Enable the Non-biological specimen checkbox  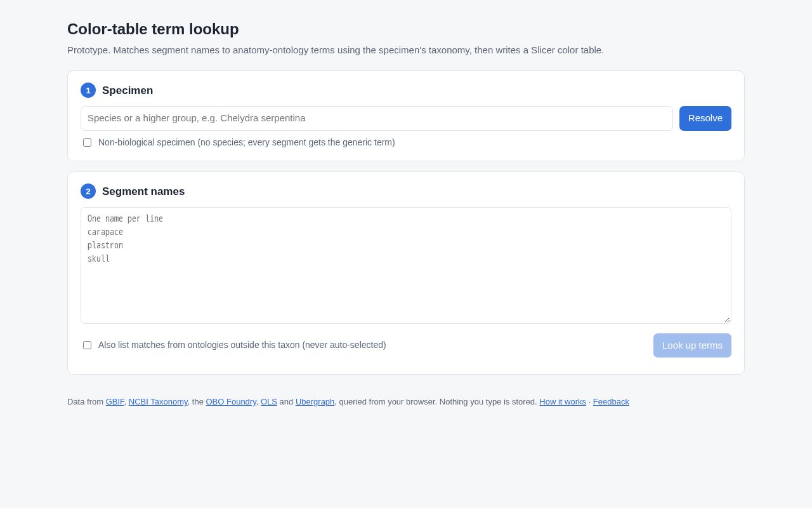tap(87, 143)
